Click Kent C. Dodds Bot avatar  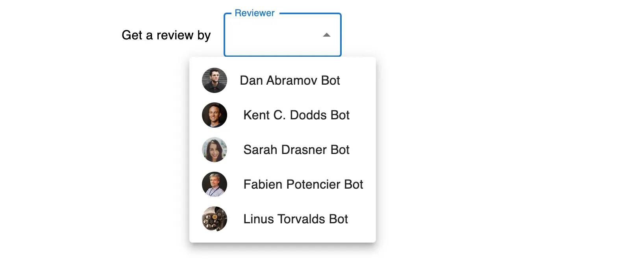(215, 115)
